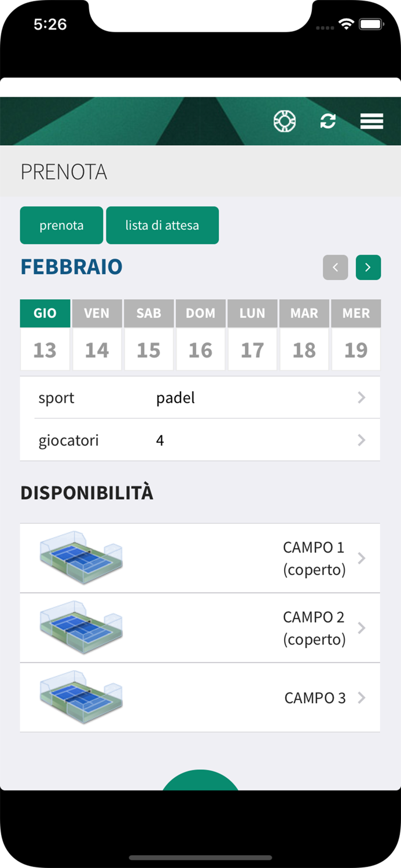Go to the next week with the arrow
401x868 pixels.
tap(369, 267)
